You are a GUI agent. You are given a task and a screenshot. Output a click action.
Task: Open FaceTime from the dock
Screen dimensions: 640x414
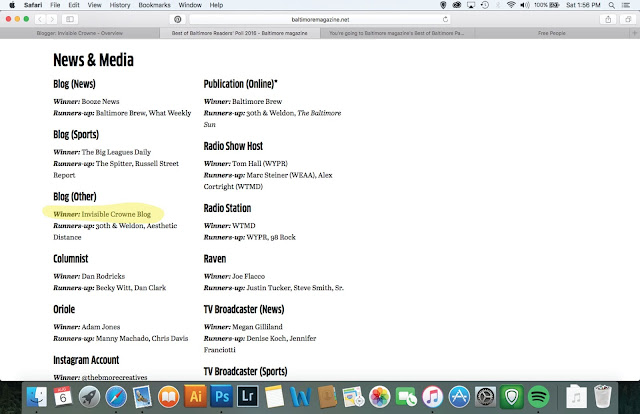coord(407,396)
